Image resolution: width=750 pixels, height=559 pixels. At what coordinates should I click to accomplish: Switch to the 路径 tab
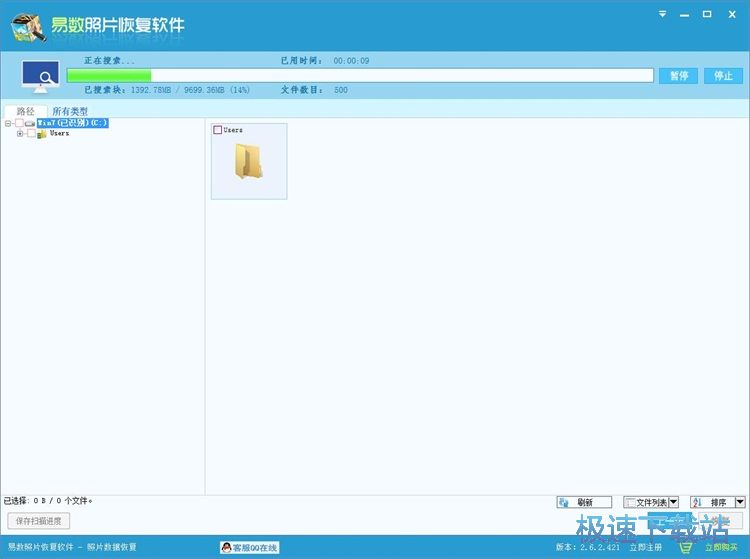tap(25, 111)
